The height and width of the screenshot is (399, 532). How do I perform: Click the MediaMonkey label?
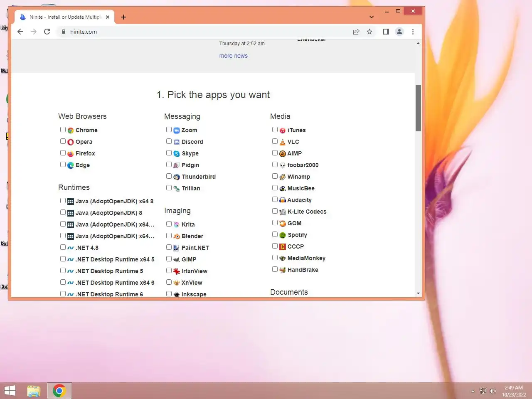306,258
